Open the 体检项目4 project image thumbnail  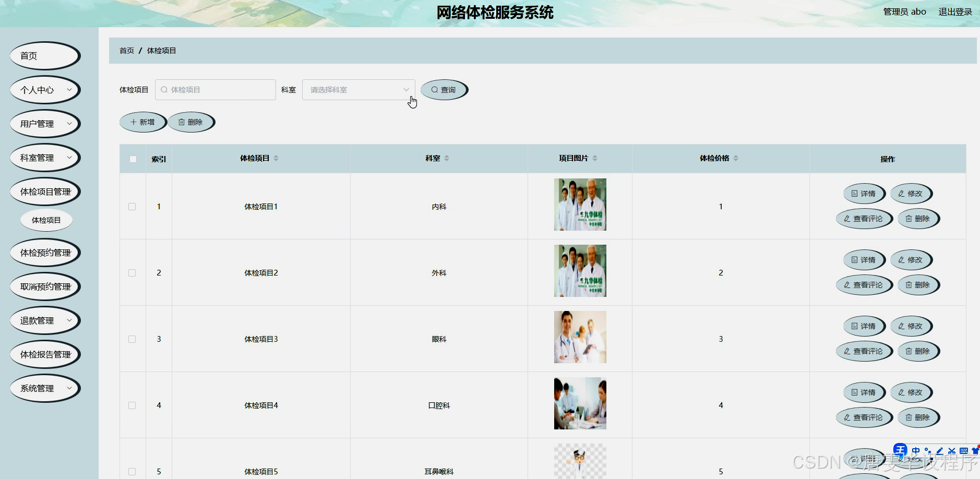(x=580, y=403)
